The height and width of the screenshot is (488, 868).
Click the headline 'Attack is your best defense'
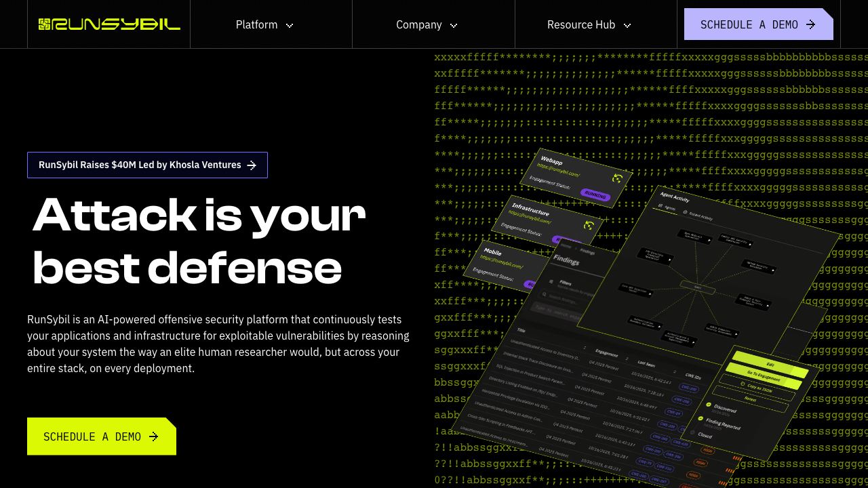coord(199,241)
